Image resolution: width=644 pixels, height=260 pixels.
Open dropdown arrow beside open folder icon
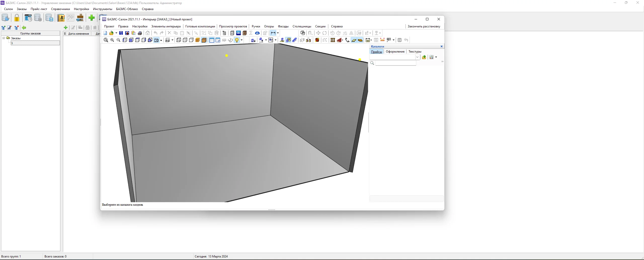(116, 33)
